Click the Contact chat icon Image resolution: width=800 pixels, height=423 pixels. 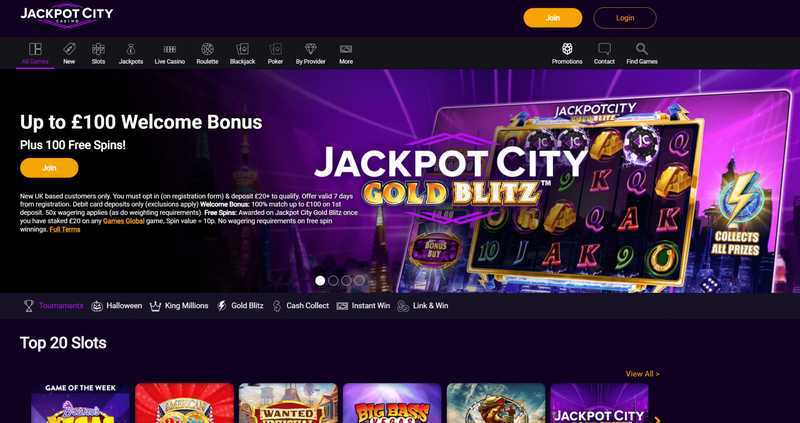[604, 49]
